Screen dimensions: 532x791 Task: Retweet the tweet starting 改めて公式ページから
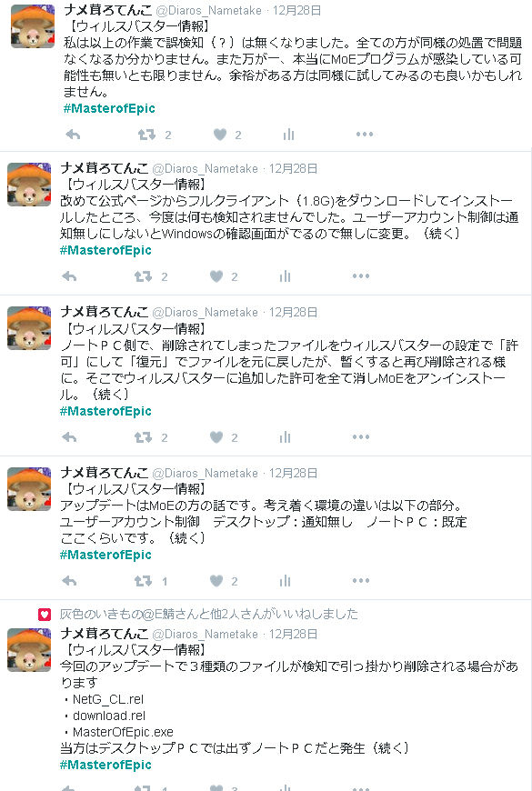coord(144,276)
